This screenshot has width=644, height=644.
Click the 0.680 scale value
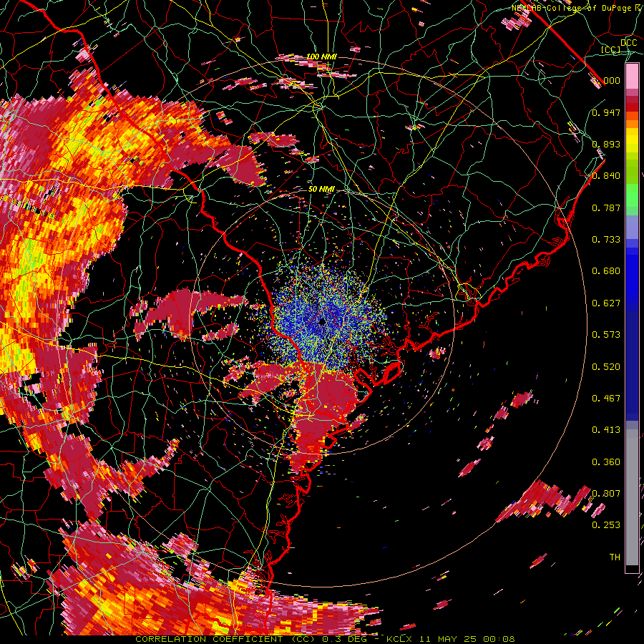click(x=606, y=271)
